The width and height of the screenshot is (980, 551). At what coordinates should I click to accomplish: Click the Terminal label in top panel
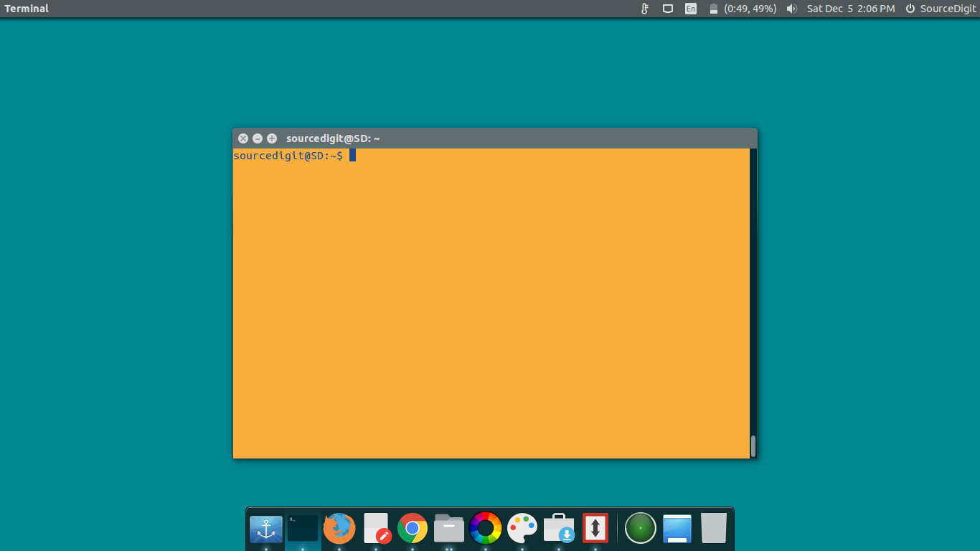pyautogui.click(x=27, y=9)
